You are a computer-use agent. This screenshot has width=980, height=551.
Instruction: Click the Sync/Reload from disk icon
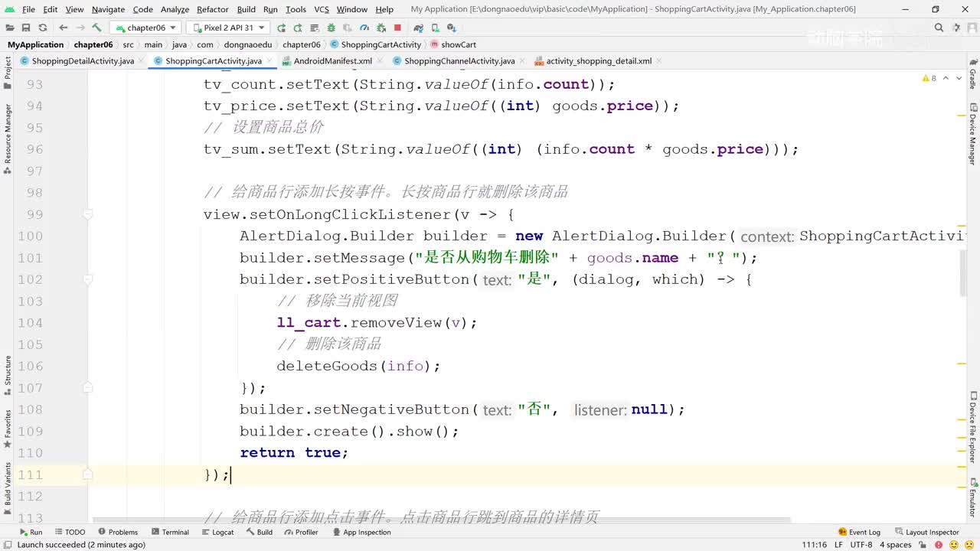coord(42,28)
